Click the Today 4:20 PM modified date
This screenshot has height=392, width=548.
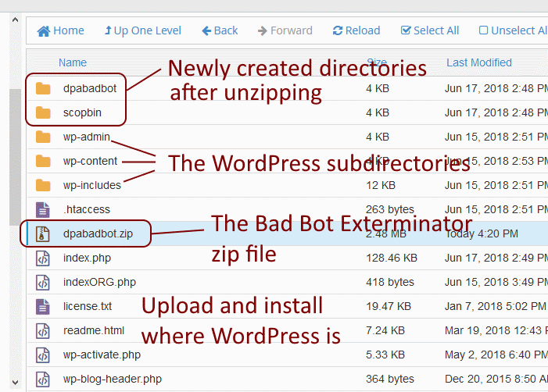click(x=482, y=233)
